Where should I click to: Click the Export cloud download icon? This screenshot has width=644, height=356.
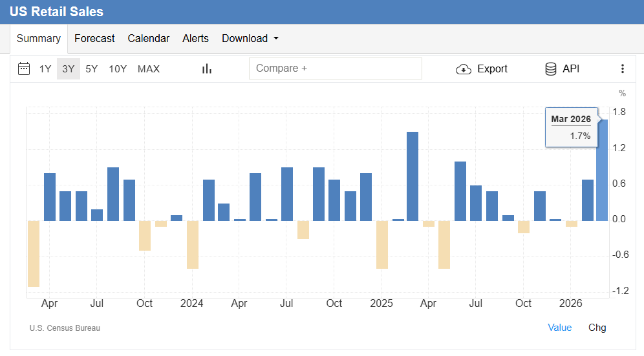click(464, 69)
